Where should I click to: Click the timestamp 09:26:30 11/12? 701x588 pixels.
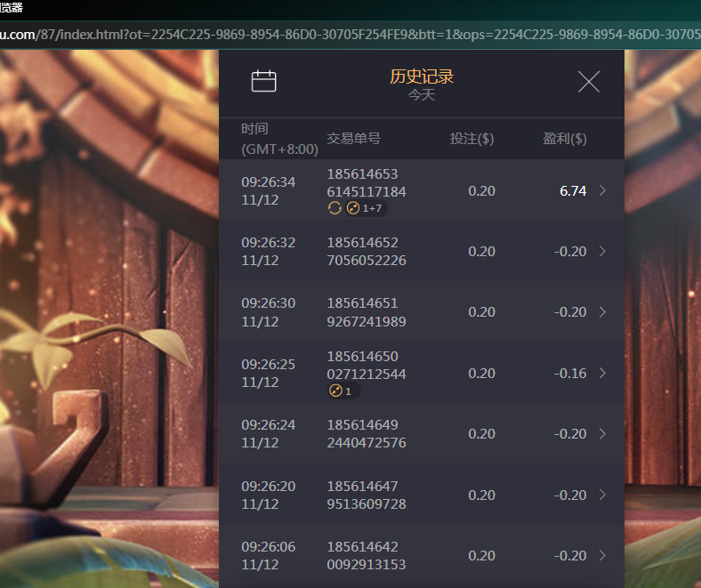269,312
